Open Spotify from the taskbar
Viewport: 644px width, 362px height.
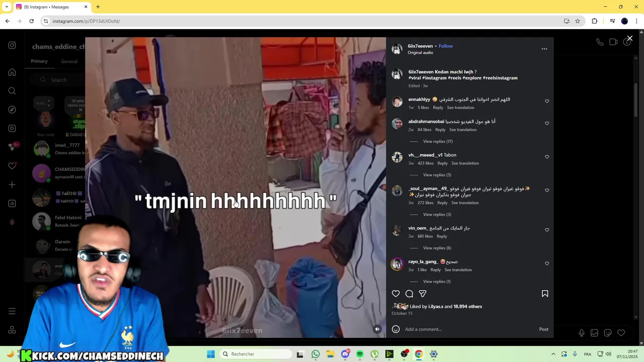360,354
